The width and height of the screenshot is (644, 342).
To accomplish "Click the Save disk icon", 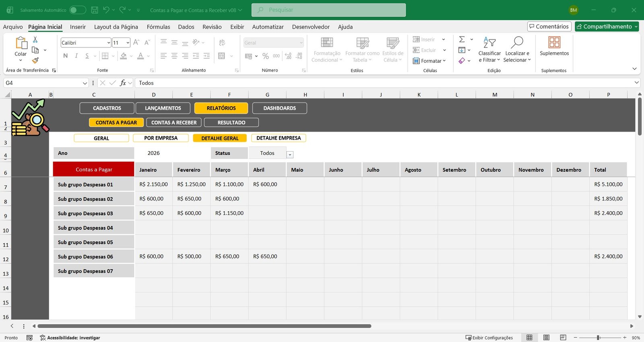I will pyautogui.click(x=95, y=10).
